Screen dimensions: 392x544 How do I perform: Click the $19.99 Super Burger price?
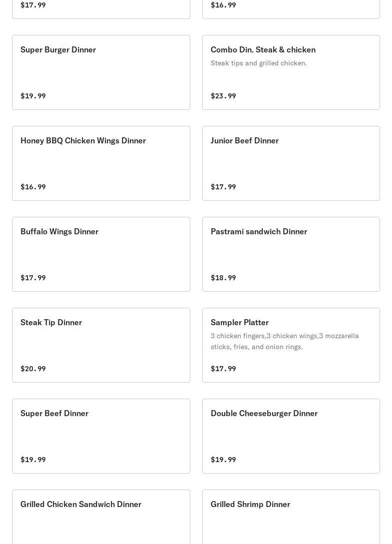[33, 96]
